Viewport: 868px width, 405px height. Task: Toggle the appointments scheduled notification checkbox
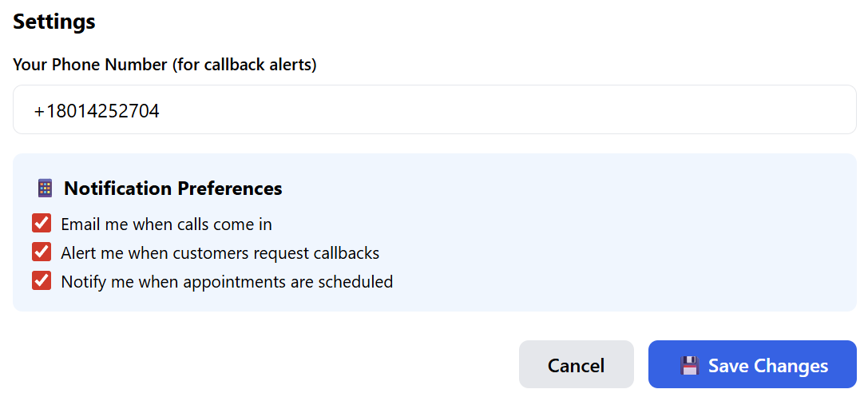click(x=42, y=281)
